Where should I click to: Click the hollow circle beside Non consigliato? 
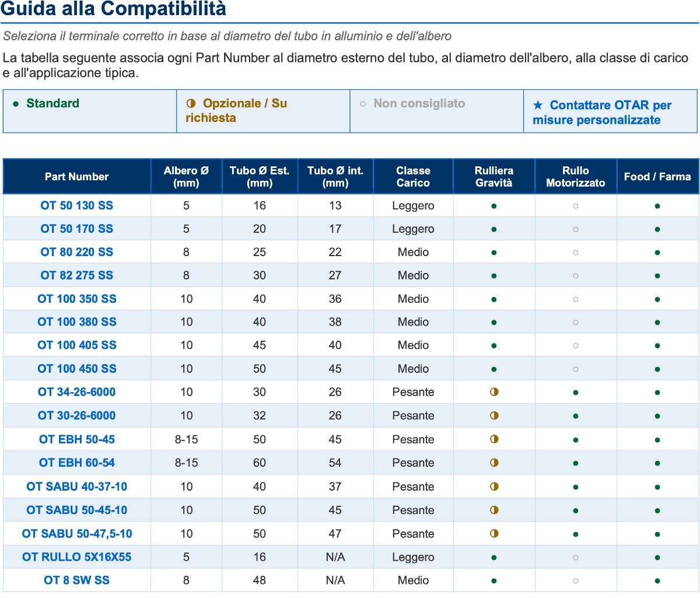(363, 104)
